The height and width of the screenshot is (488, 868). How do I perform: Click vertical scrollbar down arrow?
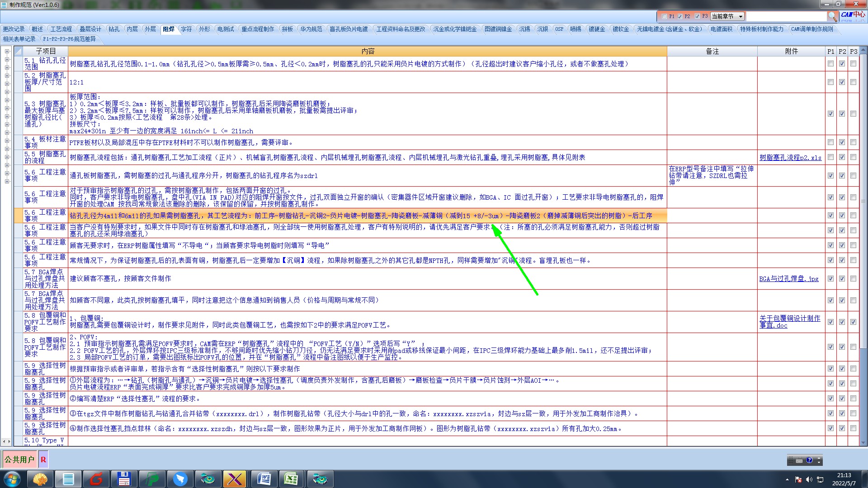pyautogui.click(x=863, y=443)
